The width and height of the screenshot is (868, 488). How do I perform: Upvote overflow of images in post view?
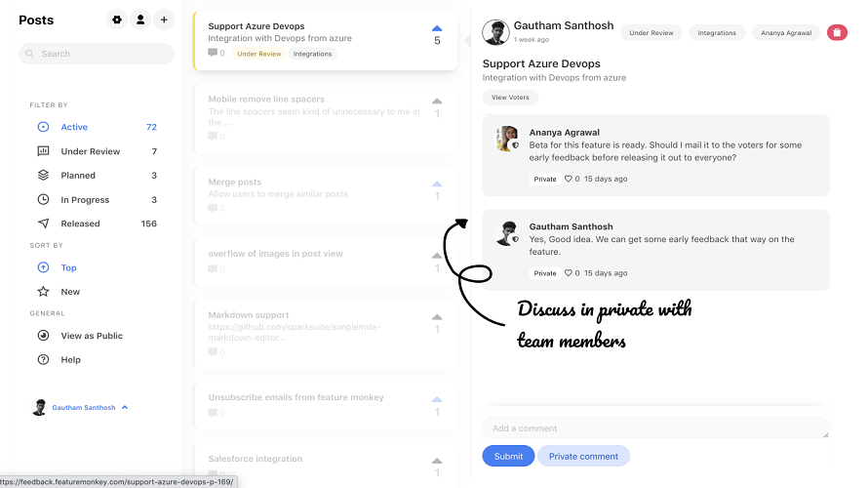(x=437, y=256)
